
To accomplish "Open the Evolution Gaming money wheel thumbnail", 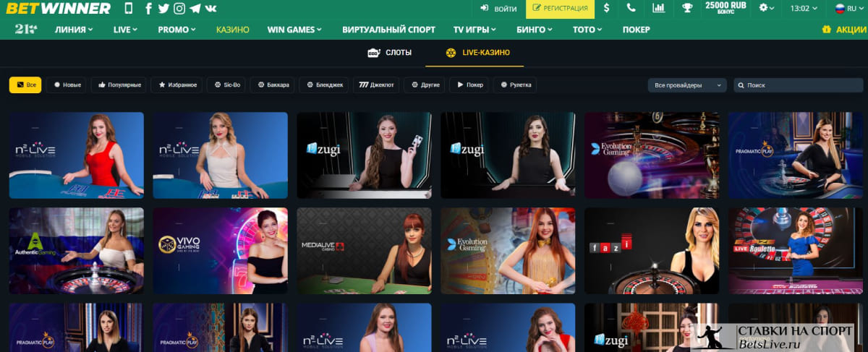I will (x=508, y=251).
